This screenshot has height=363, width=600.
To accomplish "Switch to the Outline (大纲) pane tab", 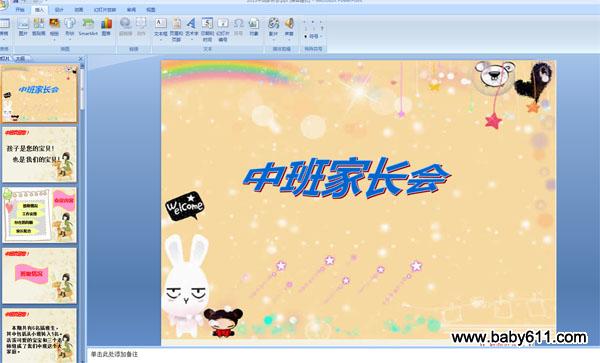I will 20,59.
